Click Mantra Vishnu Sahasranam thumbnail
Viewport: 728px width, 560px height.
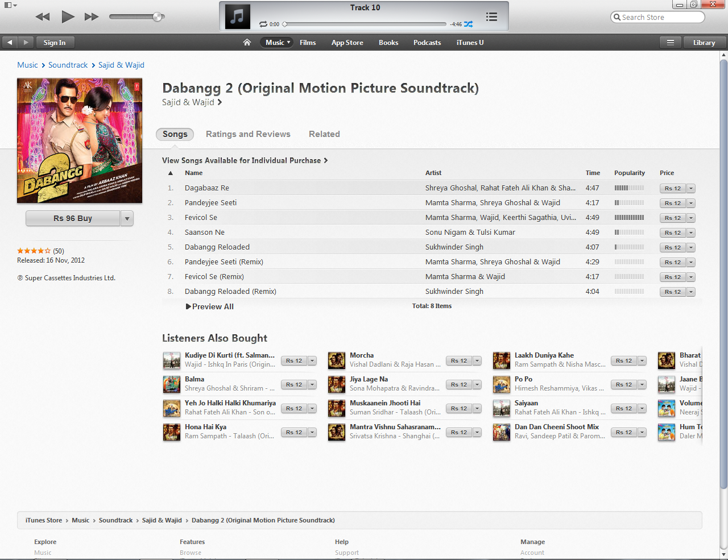[337, 432]
